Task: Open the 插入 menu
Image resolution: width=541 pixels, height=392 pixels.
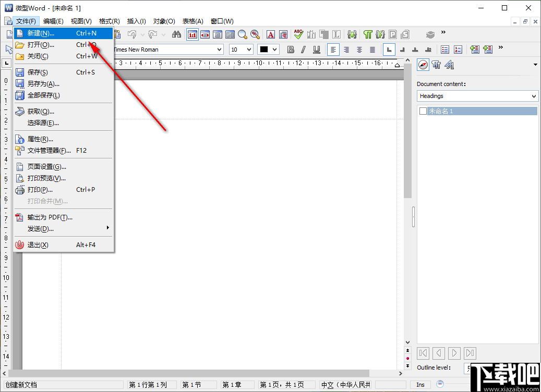Action: (136, 21)
